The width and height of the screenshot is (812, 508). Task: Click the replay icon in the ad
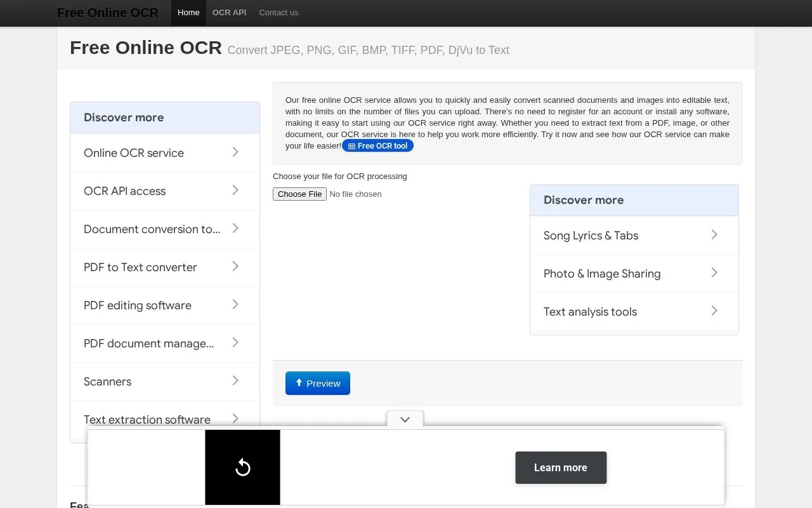point(242,468)
